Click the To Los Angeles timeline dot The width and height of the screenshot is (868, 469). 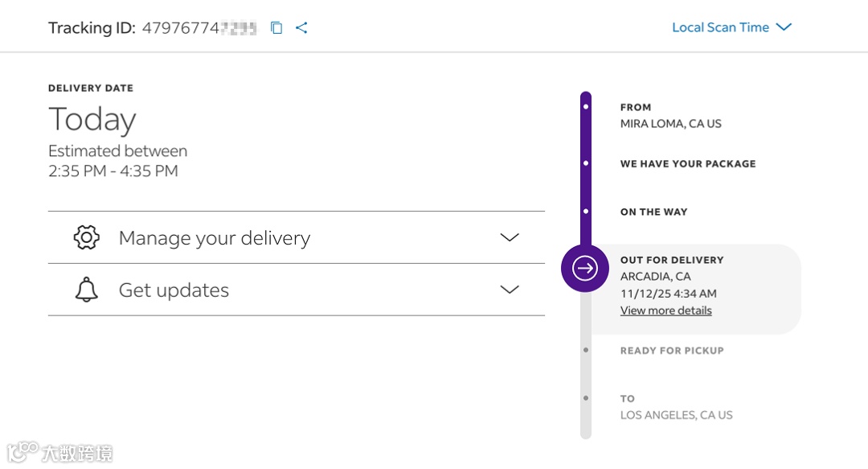click(x=586, y=398)
